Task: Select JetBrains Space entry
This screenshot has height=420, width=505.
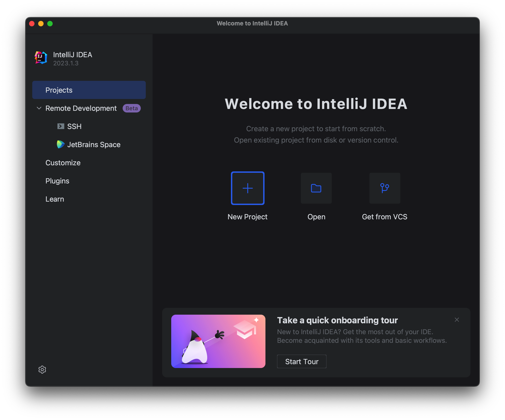Action: (x=94, y=144)
